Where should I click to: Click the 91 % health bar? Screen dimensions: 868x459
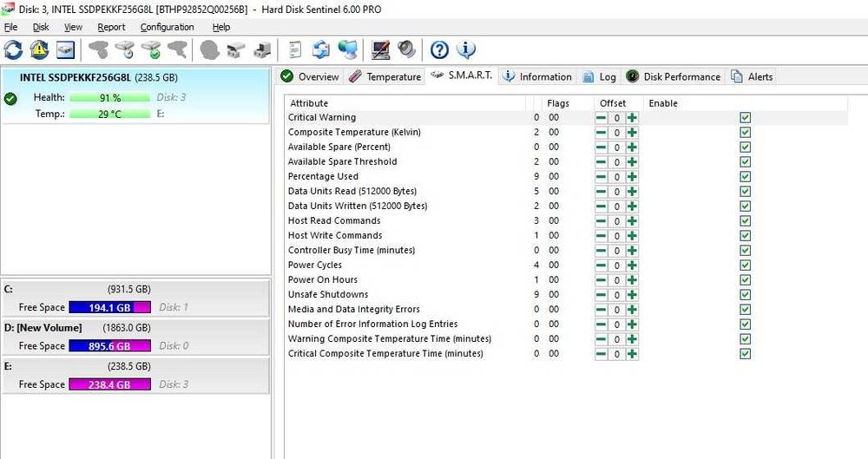pyautogui.click(x=109, y=97)
